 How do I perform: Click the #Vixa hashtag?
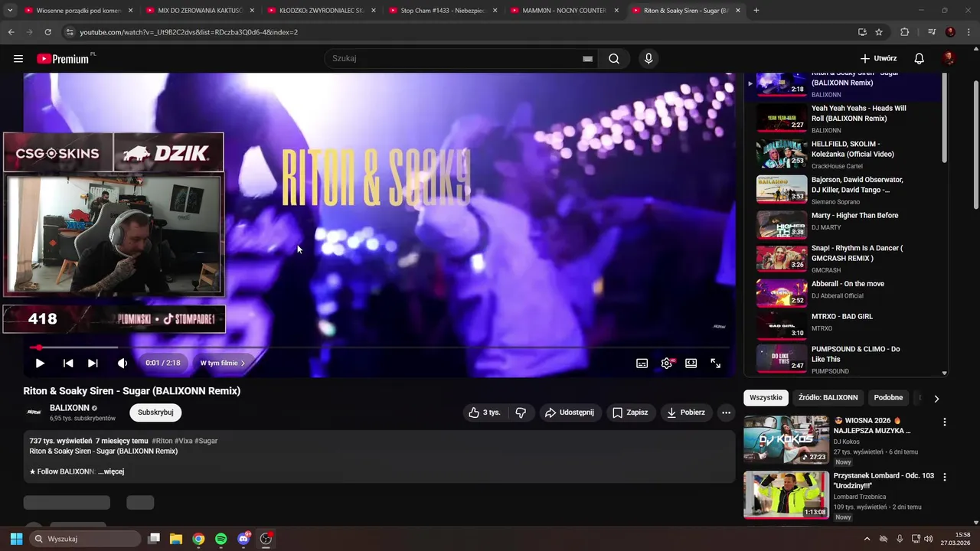pyautogui.click(x=184, y=442)
